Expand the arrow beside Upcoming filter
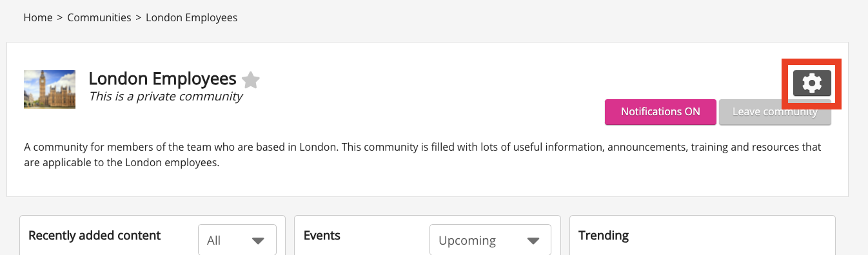Viewport: 868px width, 255px height. (x=533, y=241)
